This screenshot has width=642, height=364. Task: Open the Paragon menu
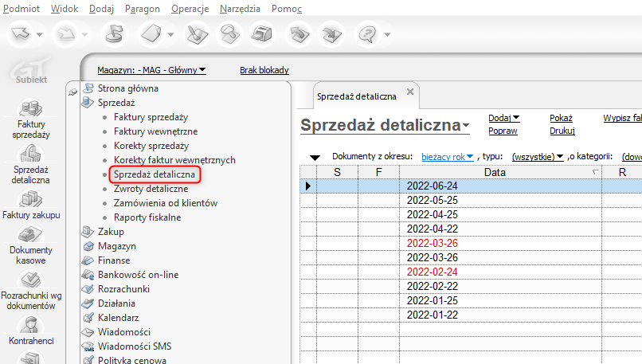(143, 9)
